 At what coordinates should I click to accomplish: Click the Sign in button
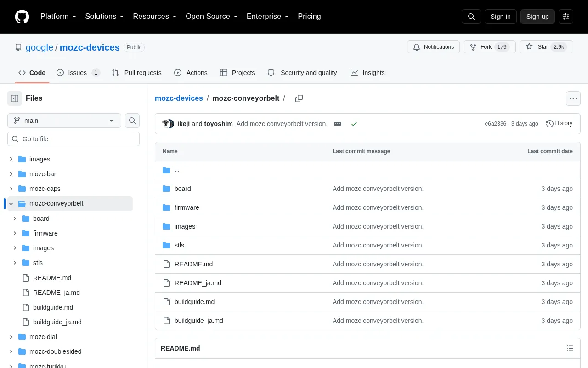coord(500,17)
